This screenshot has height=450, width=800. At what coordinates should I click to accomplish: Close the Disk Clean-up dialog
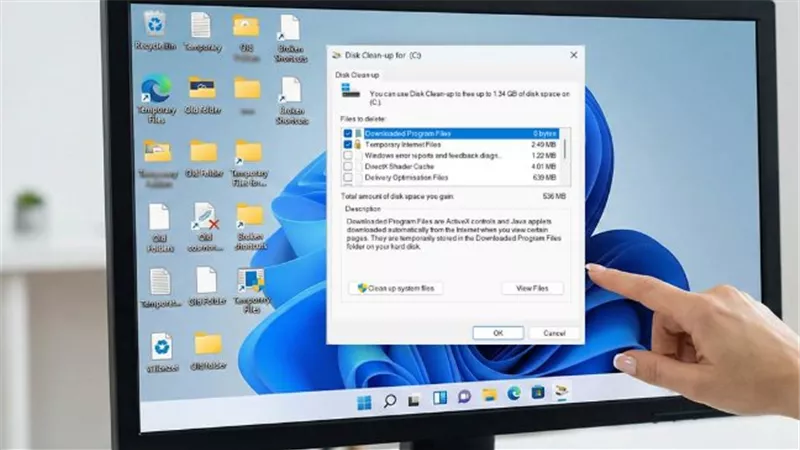[x=573, y=55]
